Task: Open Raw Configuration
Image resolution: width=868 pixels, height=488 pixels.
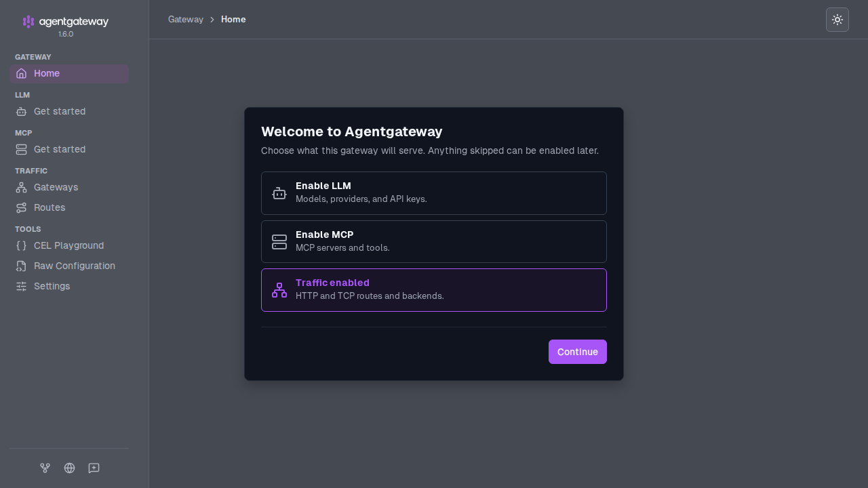Action: (x=69, y=266)
